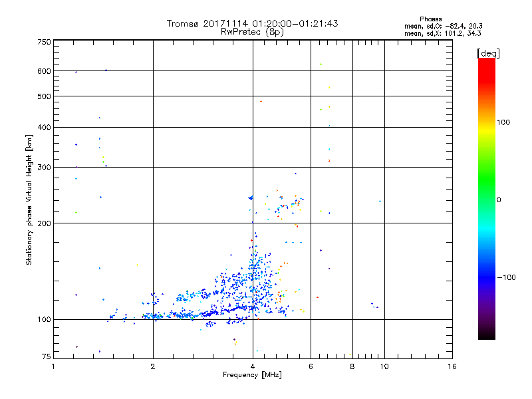Click the y-axis tick label '400'
The width and height of the screenshot is (532, 399).
pyautogui.click(x=44, y=127)
